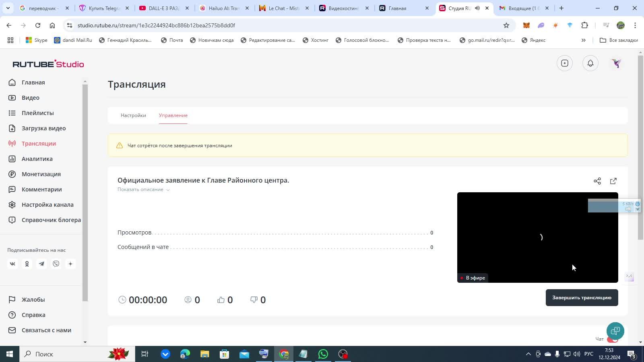Show more bookmarks with the chevron
The image size is (644, 362).
(x=583, y=40)
